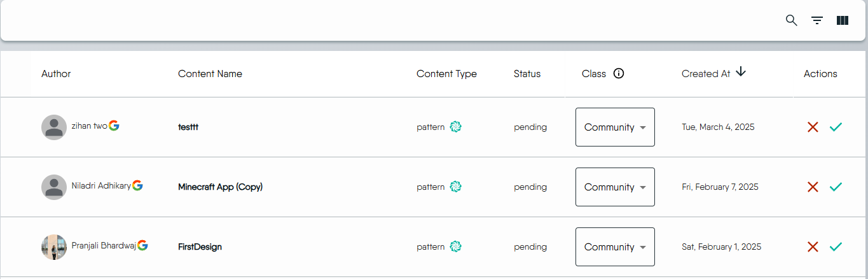Open the view columns icon
This screenshot has height=279, width=868.
tap(843, 20)
